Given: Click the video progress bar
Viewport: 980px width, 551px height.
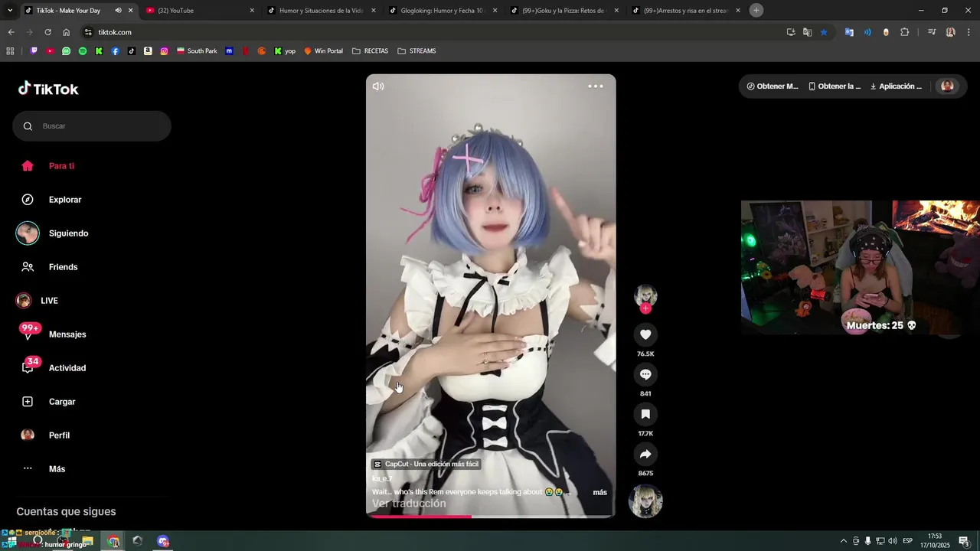Looking at the screenshot, I should point(491,517).
